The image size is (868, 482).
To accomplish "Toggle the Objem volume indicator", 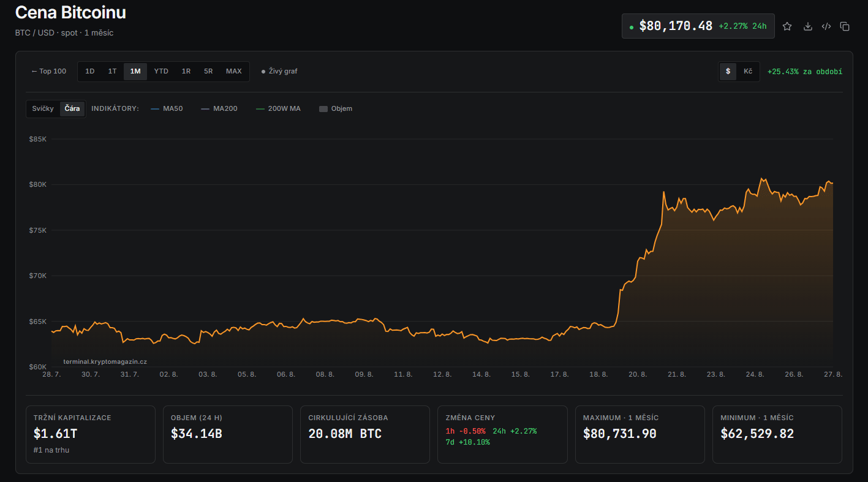I will tap(336, 108).
